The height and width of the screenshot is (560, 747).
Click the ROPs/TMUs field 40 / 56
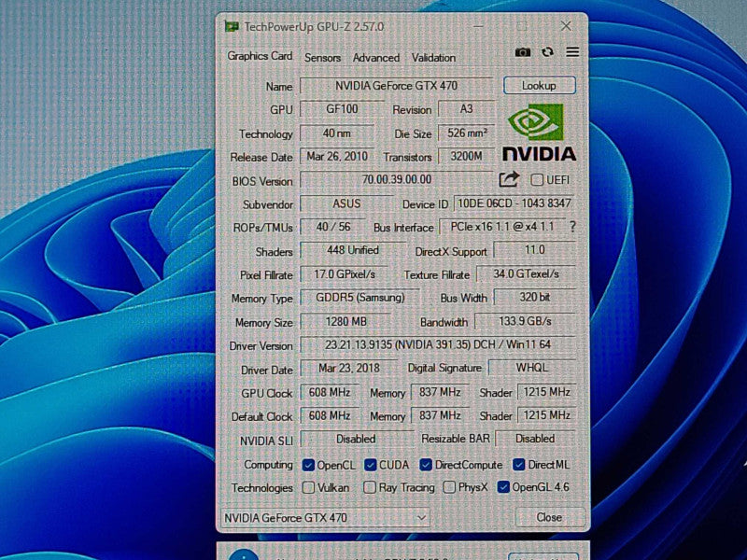click(x=333, y=227)
